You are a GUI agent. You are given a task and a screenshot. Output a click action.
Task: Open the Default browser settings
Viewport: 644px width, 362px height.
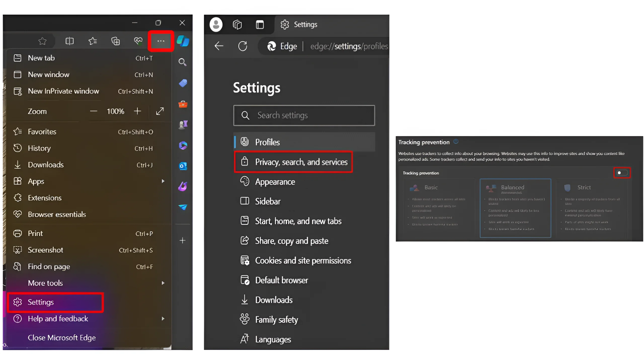click(x=304, y=280)
